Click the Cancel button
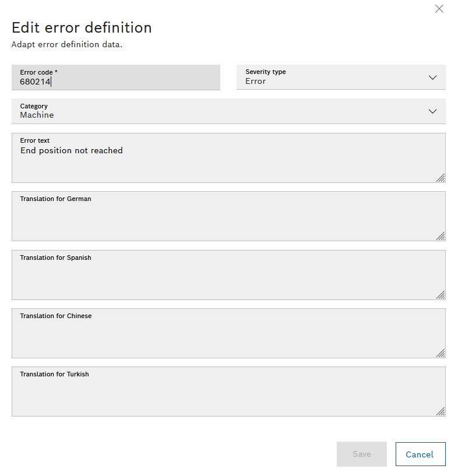The height and width of the screenshot is (476, 451). coord(420,454)
